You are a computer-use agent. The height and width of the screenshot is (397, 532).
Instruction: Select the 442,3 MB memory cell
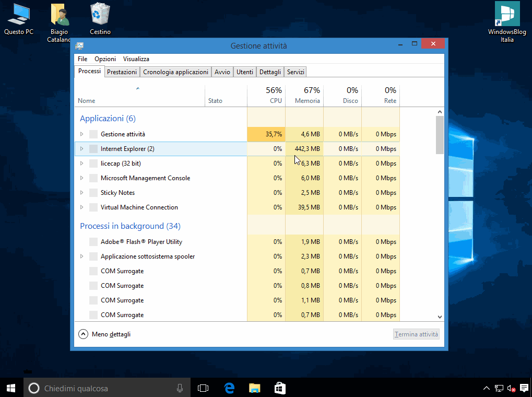(304, 149)
